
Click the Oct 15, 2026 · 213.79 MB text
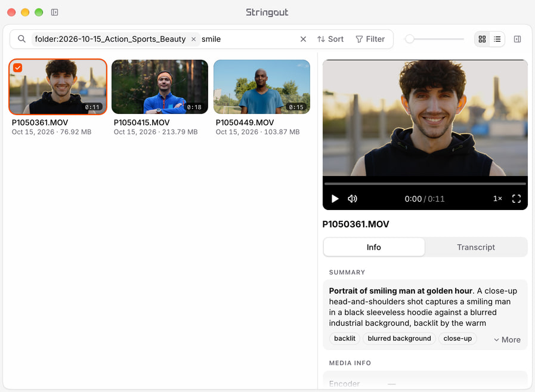click(x=156, y=132)
